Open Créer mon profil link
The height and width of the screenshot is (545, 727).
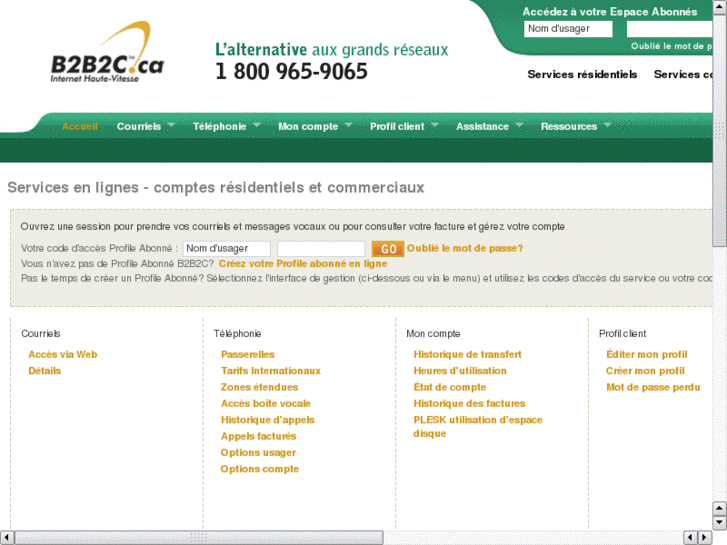point(645,371)
